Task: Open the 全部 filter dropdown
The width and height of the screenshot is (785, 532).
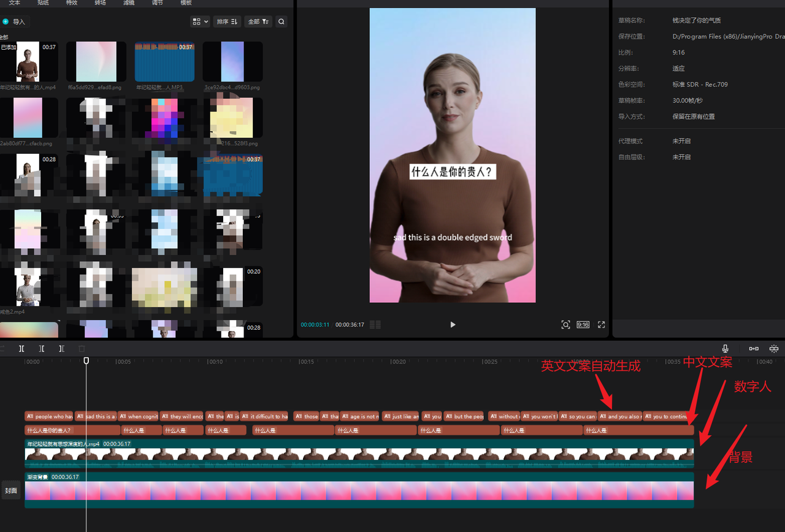Action: (258, 21)
